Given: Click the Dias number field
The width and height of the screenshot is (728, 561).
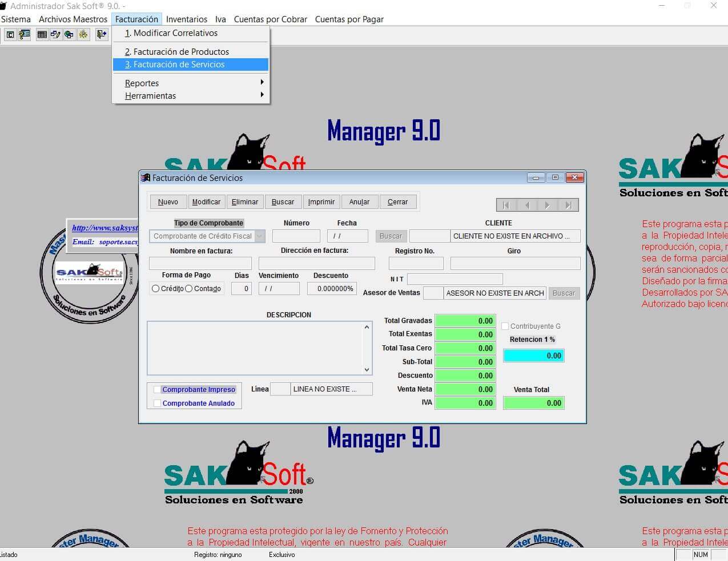Looking at the screenshot, I should point(242,288).
